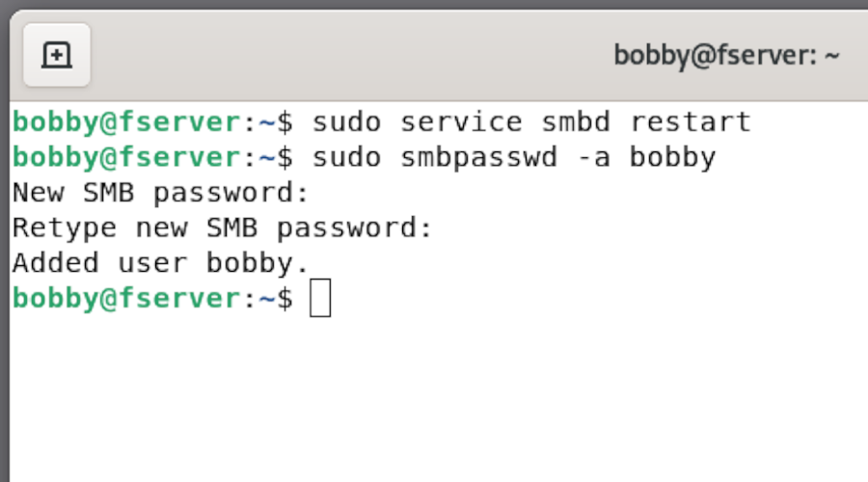Open a new terminal tab
The image size is (868, 482).
[x=57, y=55]
